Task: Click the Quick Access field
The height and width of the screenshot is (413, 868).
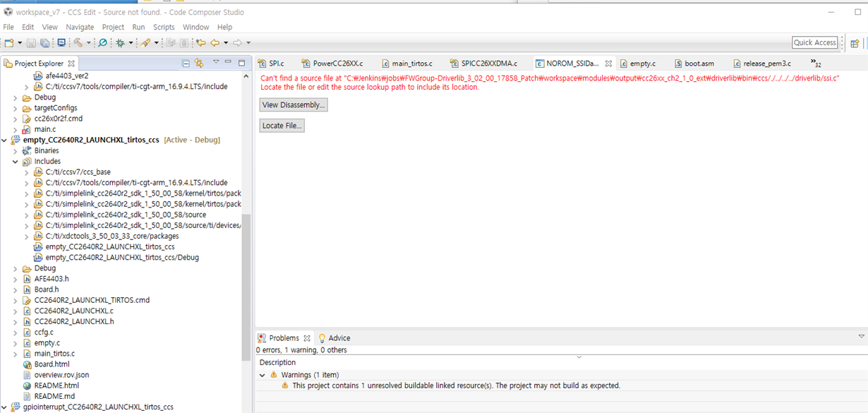Action: pyautogui.click(x=814, y=42)
